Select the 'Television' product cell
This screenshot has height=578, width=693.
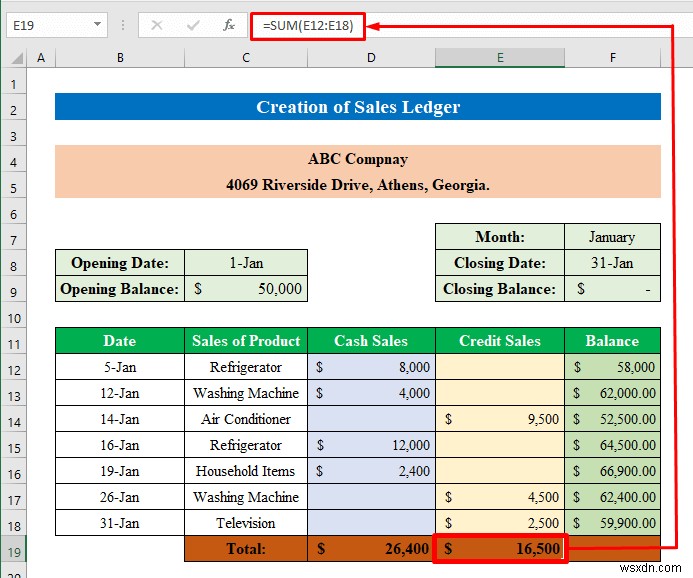(246, 523)
